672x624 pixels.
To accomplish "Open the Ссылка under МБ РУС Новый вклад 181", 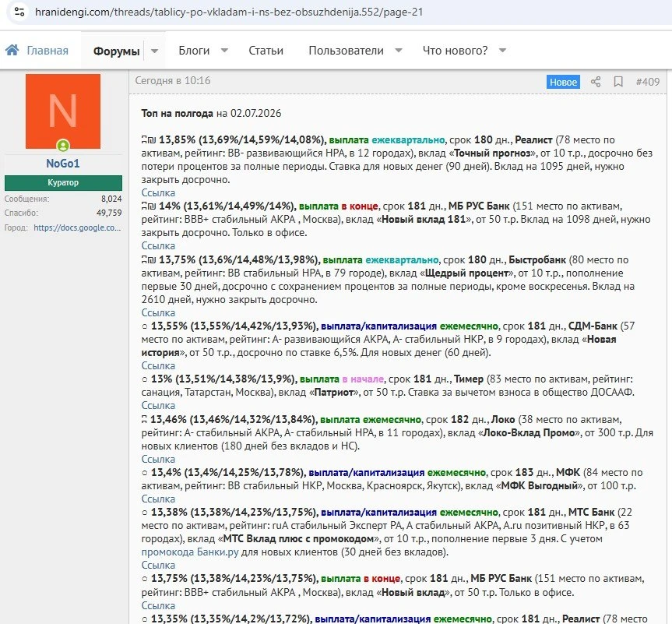I will 158,246.
